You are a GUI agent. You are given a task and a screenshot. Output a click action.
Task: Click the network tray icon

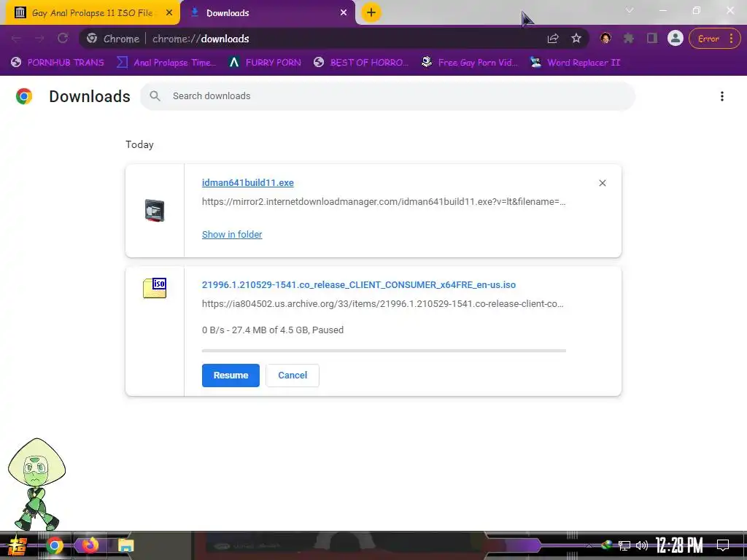[624, 545]
